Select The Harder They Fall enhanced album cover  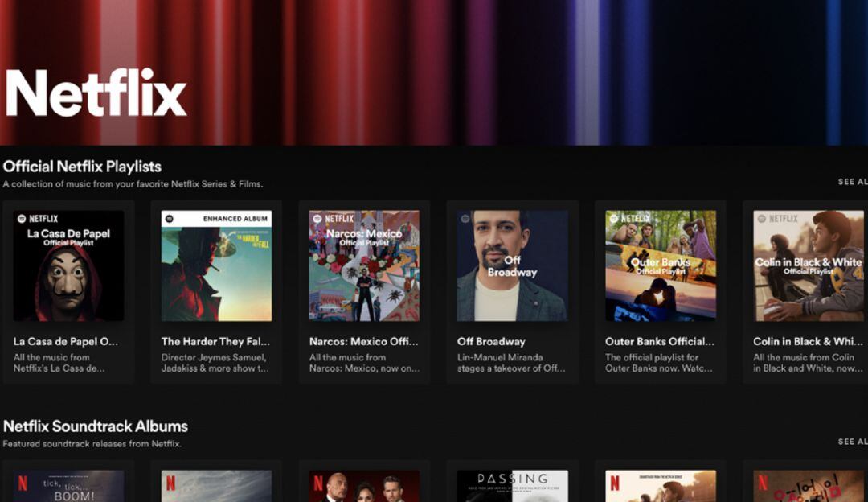[215, 265]
